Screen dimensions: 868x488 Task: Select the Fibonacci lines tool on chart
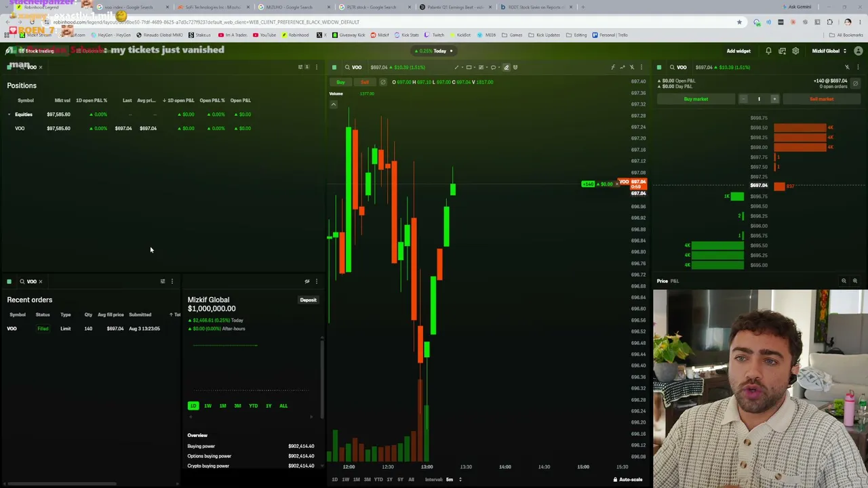tap(481, 67)
